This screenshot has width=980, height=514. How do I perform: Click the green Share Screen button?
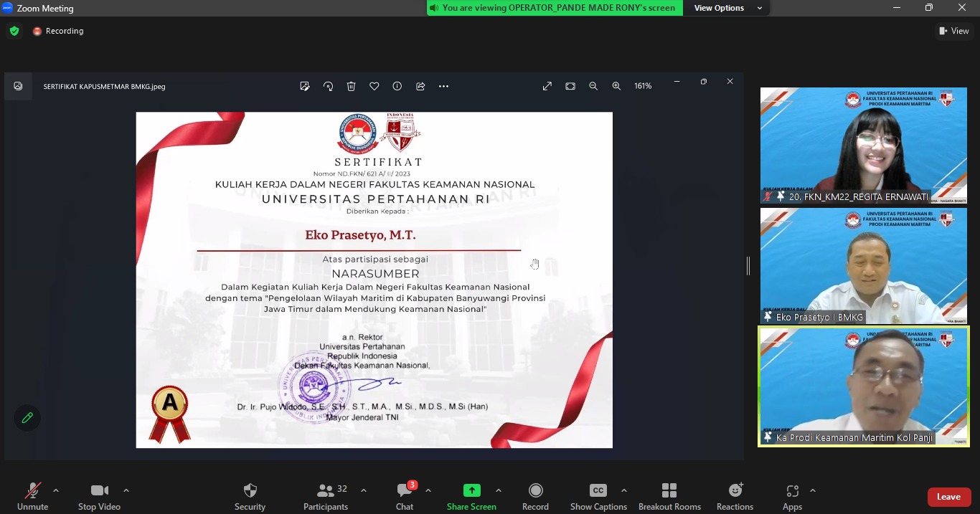pyautogui.click(x=471, y=497)
